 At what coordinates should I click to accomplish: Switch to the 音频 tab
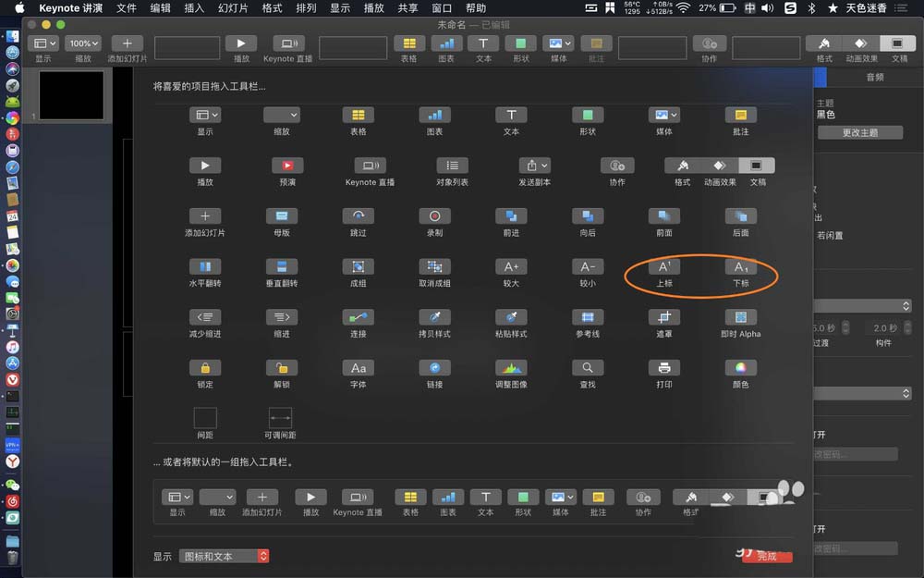(x=874, y=78)
